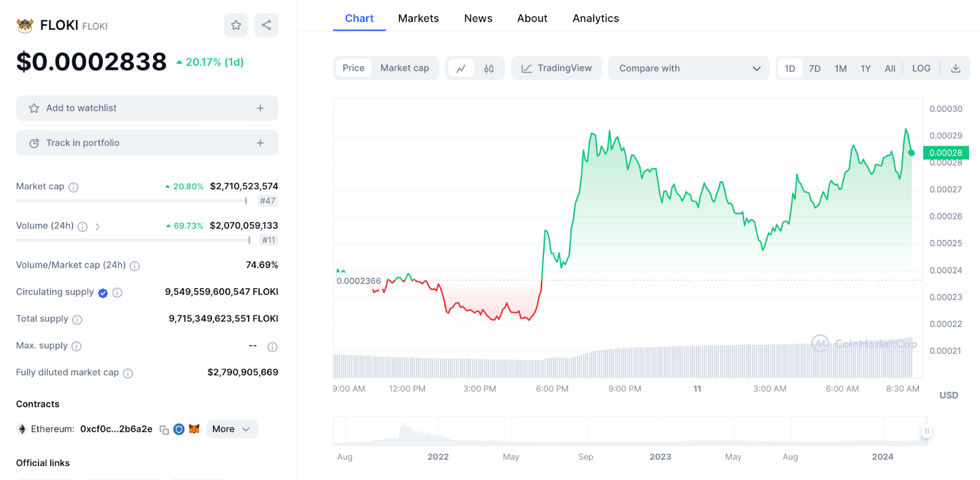Open Volume/Market cap (24h) info icon
Screen dimensions: 980x480
coord(135,266)
